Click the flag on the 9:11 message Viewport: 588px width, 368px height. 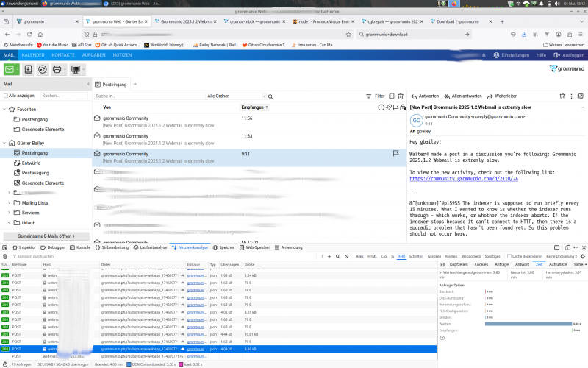click(x=395, y=154)
